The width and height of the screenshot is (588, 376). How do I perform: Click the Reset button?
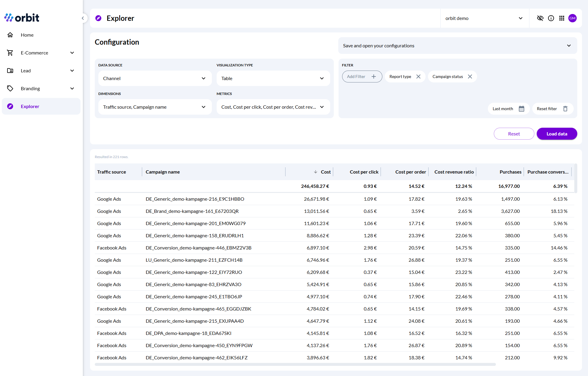click(514, 134)
